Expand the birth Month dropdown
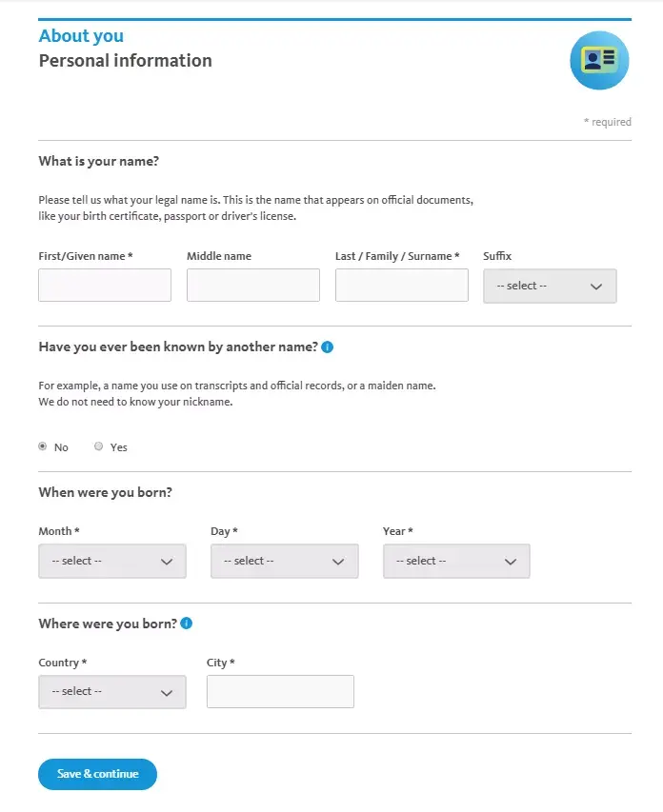663x812 pixels. [112, 561]
